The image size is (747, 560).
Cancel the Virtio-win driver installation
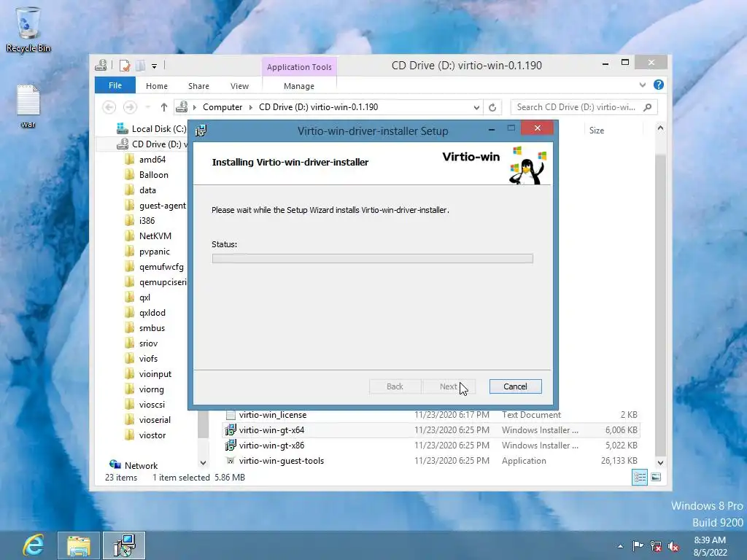click(516, 386)
